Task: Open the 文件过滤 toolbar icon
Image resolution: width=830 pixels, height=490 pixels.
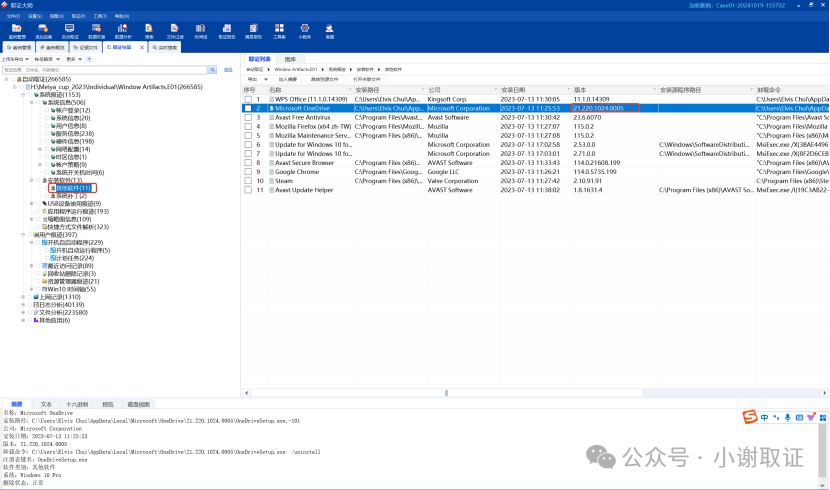Action: [175, 31]
